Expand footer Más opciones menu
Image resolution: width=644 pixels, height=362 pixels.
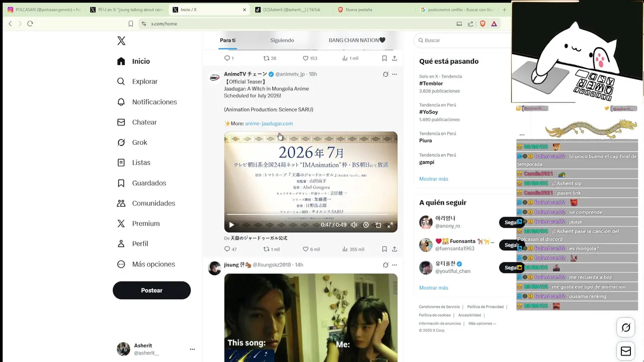click(482, 323)
